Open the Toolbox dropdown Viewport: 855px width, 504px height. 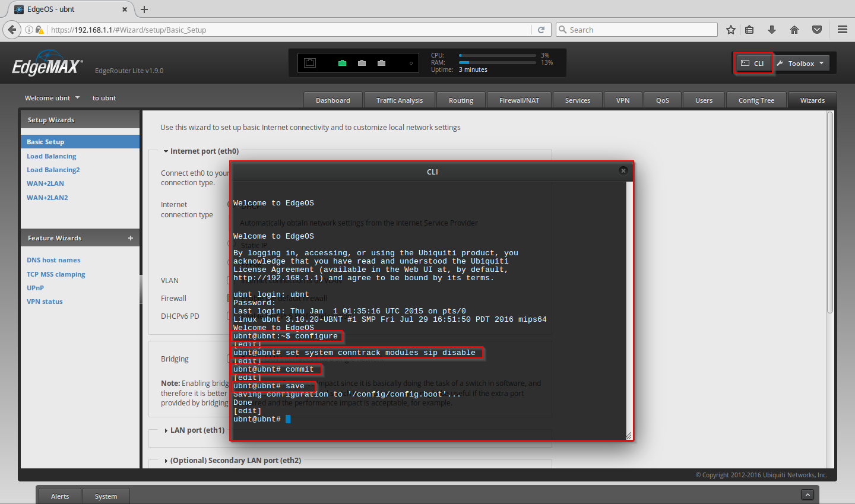click(x=801, y=63)
